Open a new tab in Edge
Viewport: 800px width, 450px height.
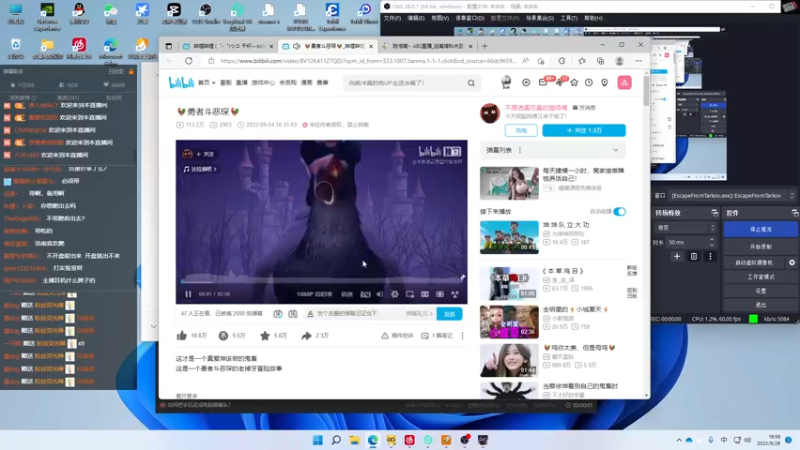(485, 46)
